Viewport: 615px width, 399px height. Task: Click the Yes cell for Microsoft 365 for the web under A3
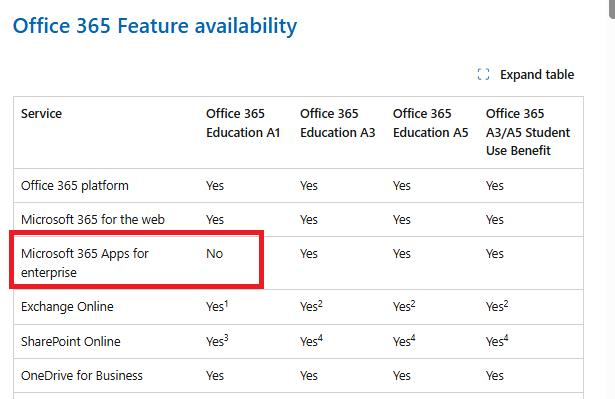[309, 219]
